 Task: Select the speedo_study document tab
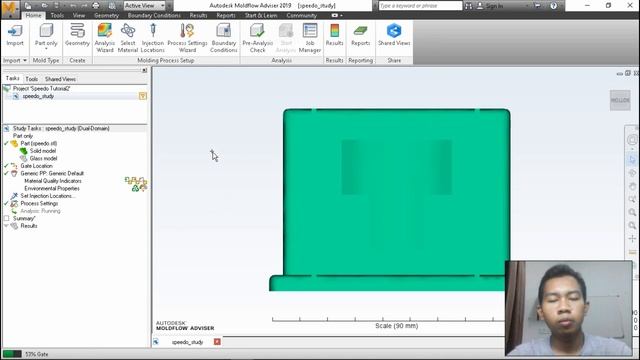tap(187, 342)
